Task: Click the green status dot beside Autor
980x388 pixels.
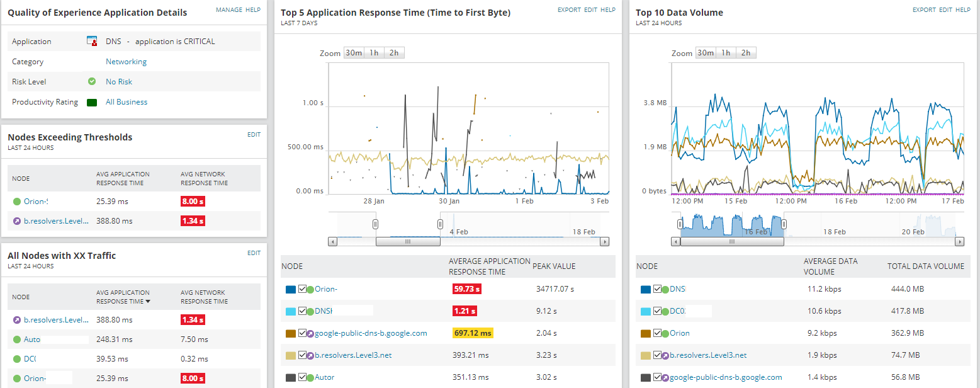Action: click(x=310, y=377)
